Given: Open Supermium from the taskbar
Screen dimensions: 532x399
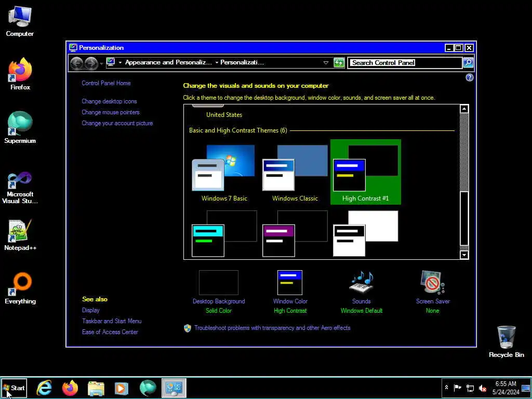Looking at the screenshot, I should pos(148,388).
